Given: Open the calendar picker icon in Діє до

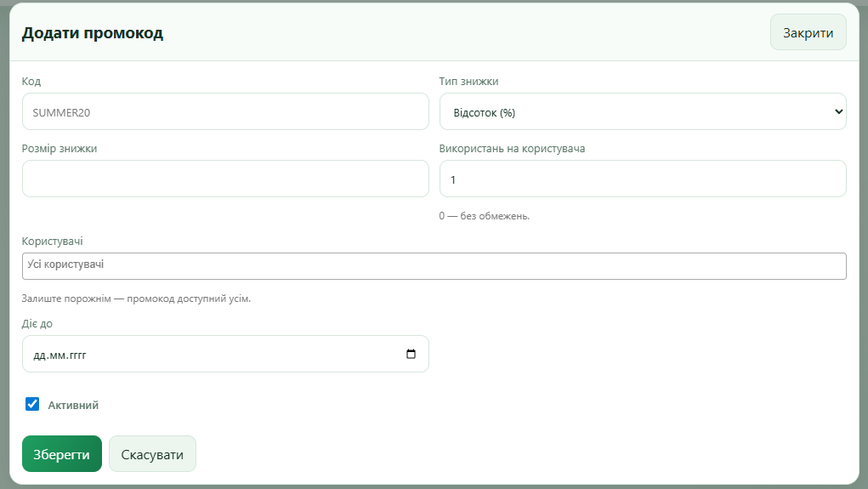Looking at the screenshot, I should pyautogui.click(x=411, y=354).
